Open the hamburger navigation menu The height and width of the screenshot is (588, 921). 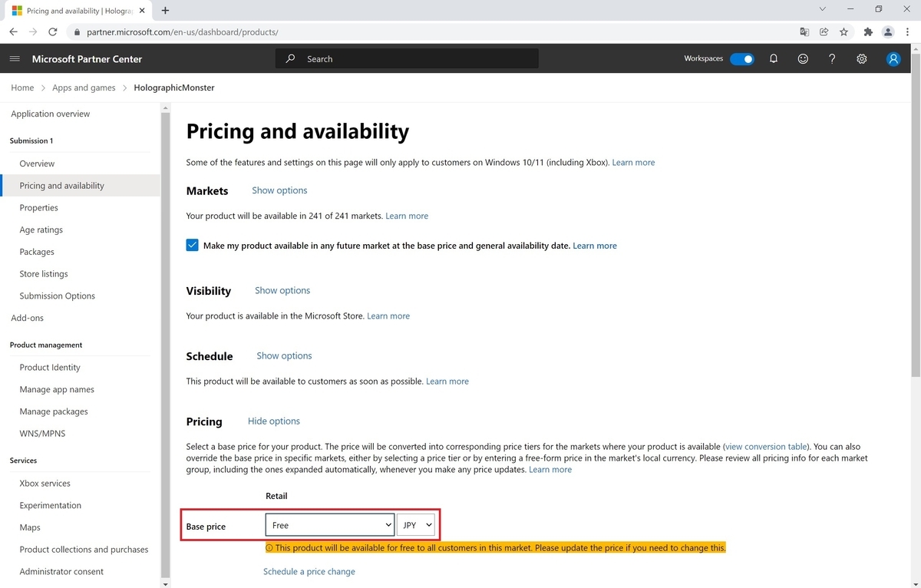click(x=15, y=59)
